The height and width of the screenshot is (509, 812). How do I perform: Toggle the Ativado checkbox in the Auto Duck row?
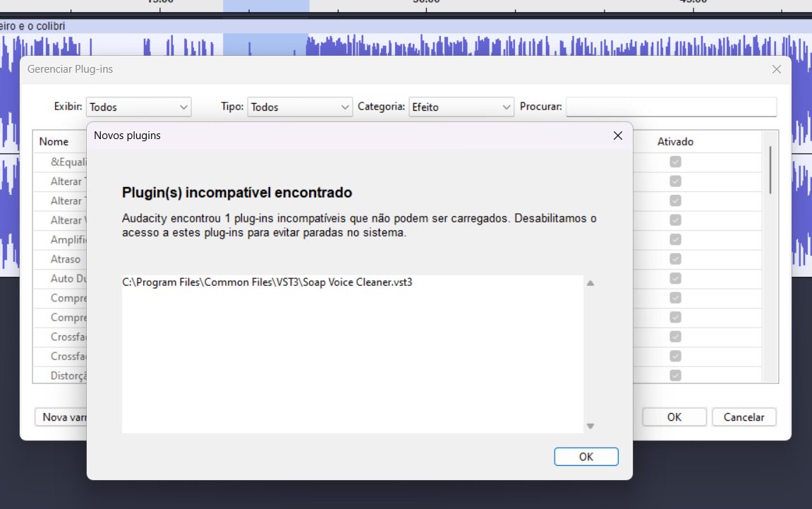675,278
